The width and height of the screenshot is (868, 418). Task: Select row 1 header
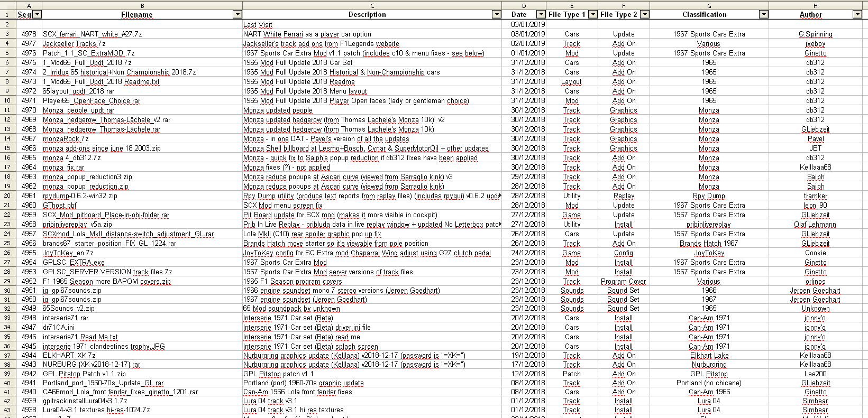7,15
